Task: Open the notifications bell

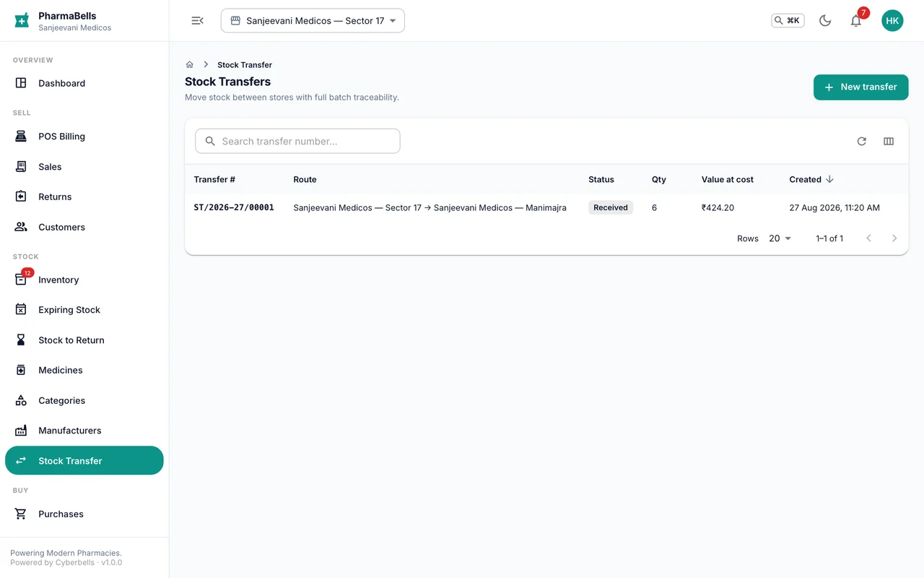Action: click(856, 21)
